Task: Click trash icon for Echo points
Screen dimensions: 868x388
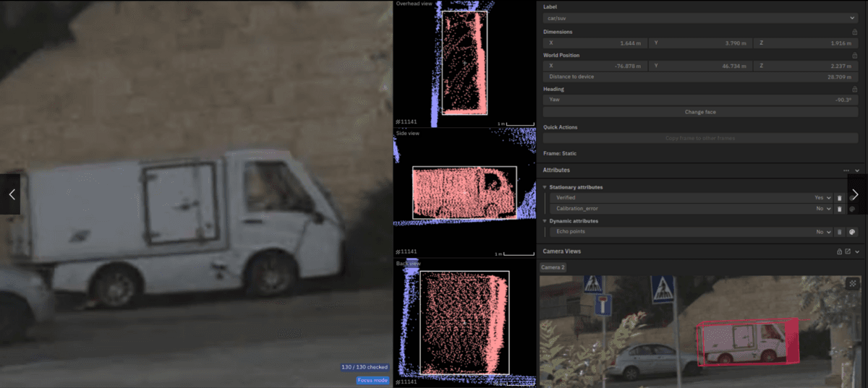Action: [x=840, y=232]
